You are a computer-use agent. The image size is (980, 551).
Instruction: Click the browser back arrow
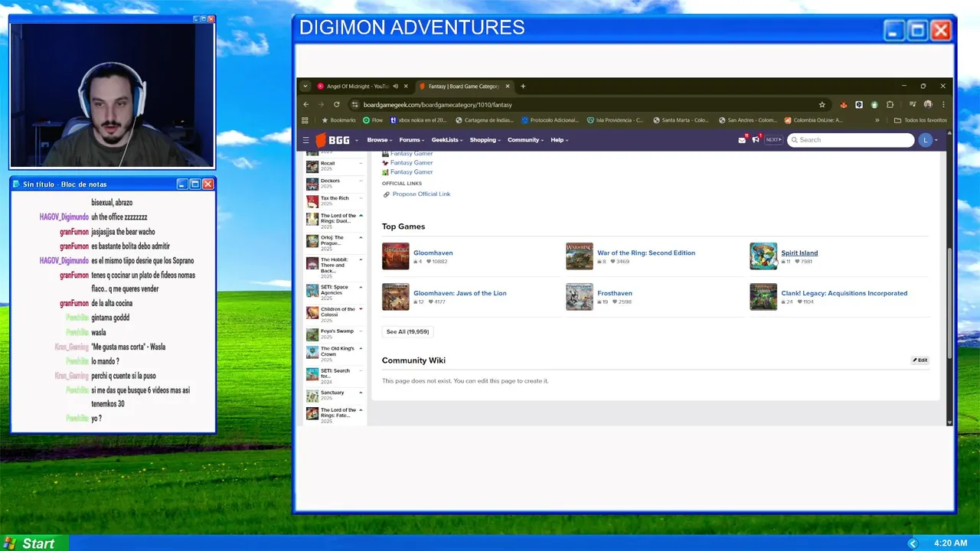[x=305, y=105]
